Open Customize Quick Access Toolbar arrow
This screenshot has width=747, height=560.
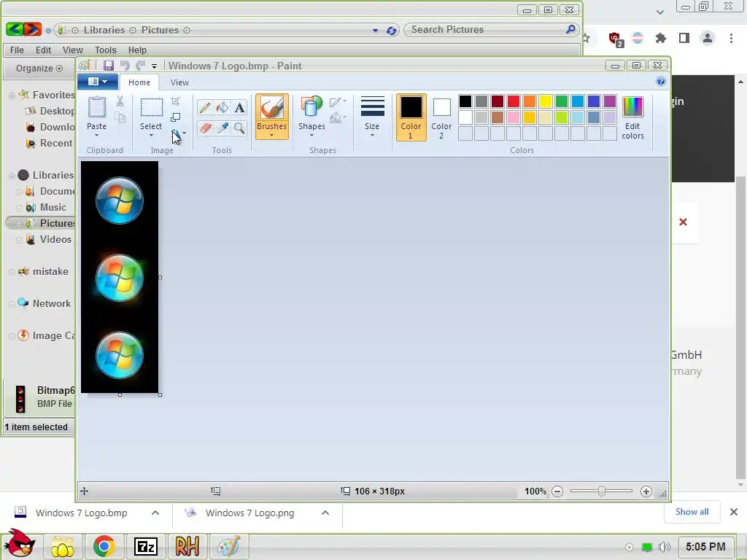point(154,66)
